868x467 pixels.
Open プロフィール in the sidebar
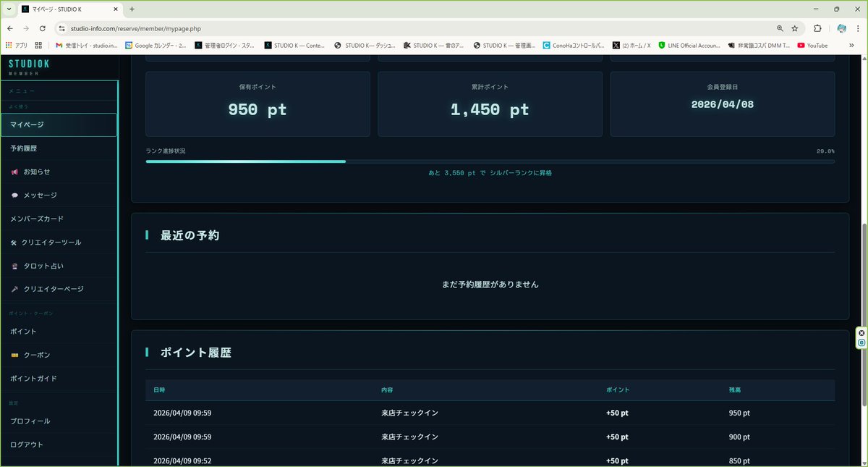click(59, 421)
